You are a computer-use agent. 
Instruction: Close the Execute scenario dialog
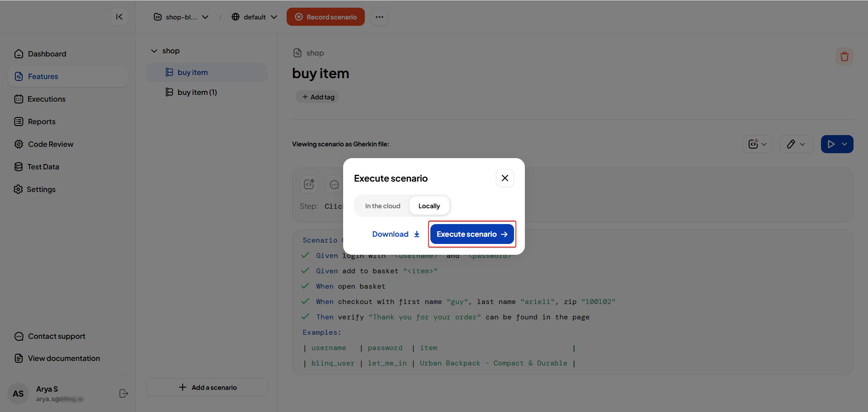(x=505, y=178)
